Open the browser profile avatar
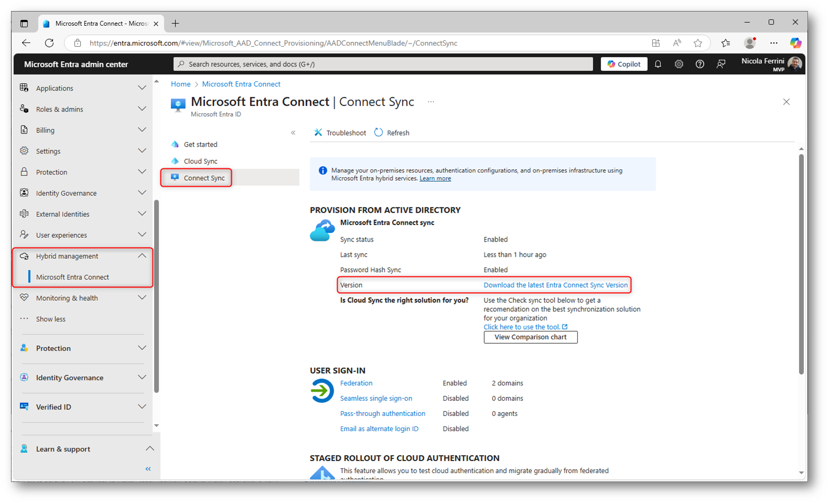The image size is (830, 504). point(750,43)
